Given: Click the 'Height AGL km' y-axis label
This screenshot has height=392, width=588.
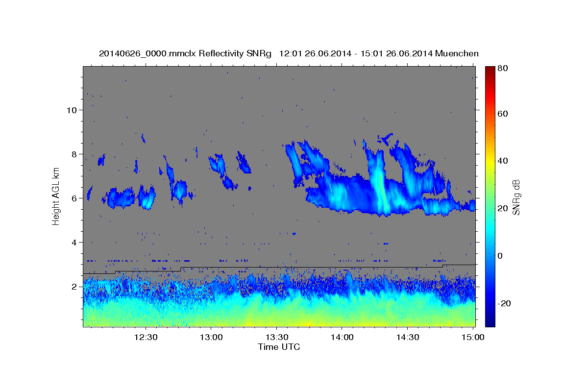Looking at the screenshot, I should [x=56, y=196].
